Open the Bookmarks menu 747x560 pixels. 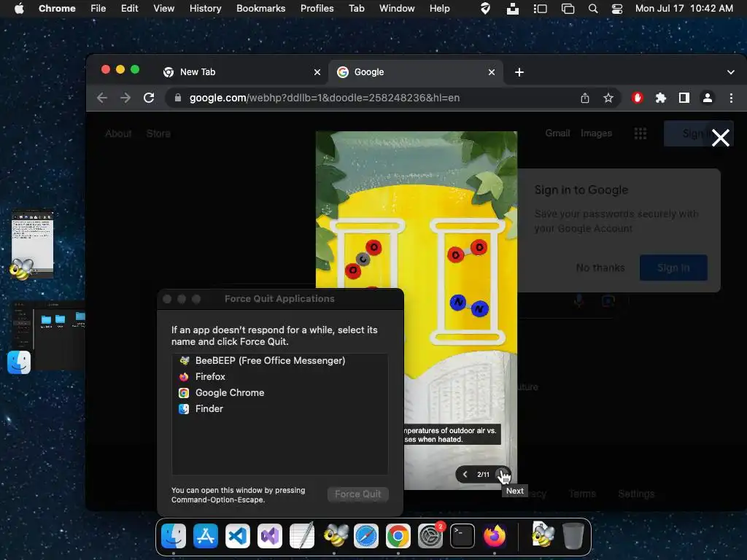[x=260, y=8]
